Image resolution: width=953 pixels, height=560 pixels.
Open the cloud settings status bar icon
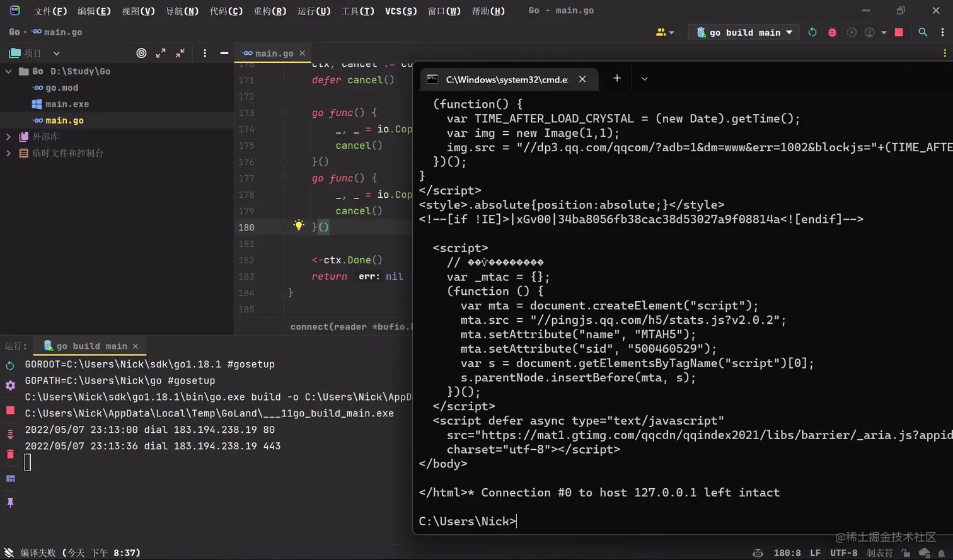(925, 553)
